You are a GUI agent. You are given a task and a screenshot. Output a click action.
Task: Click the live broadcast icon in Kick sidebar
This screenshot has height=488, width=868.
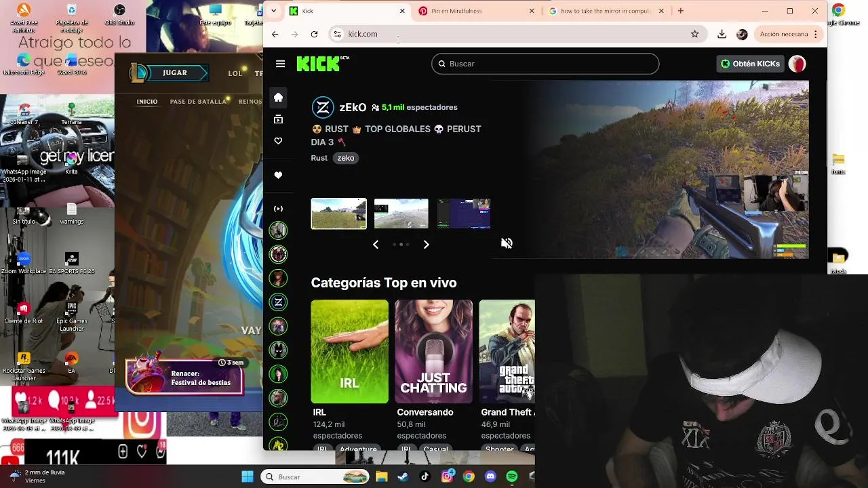click(278, 209)
